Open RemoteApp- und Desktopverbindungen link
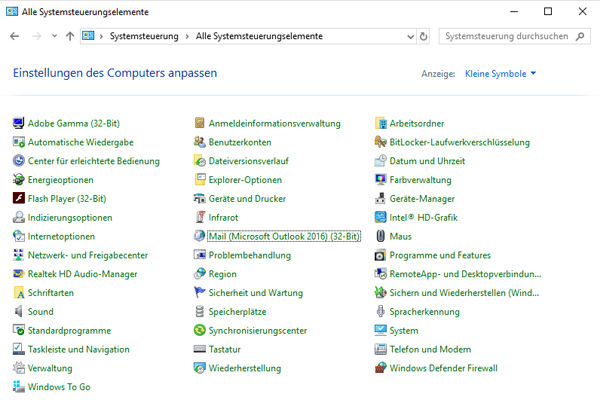 [465, 274]
